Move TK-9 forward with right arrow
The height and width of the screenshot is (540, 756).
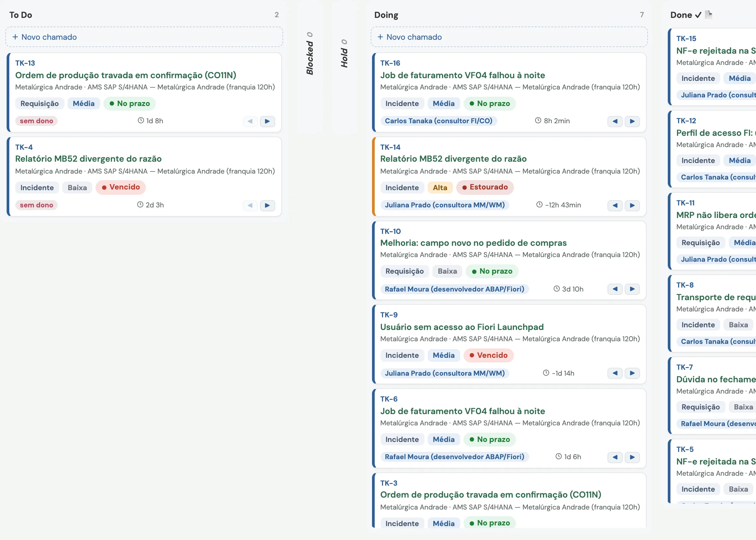[632, 373]
